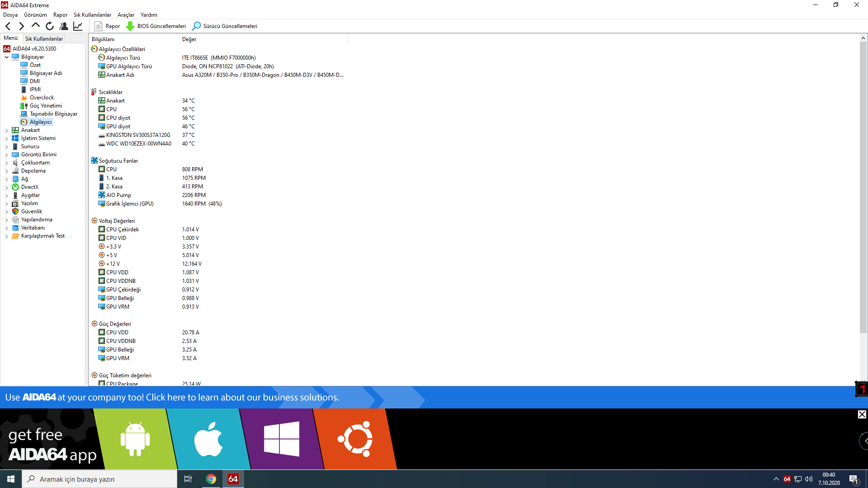Expand the Karşılaştırmalı Test tree node

click(7, 236)
